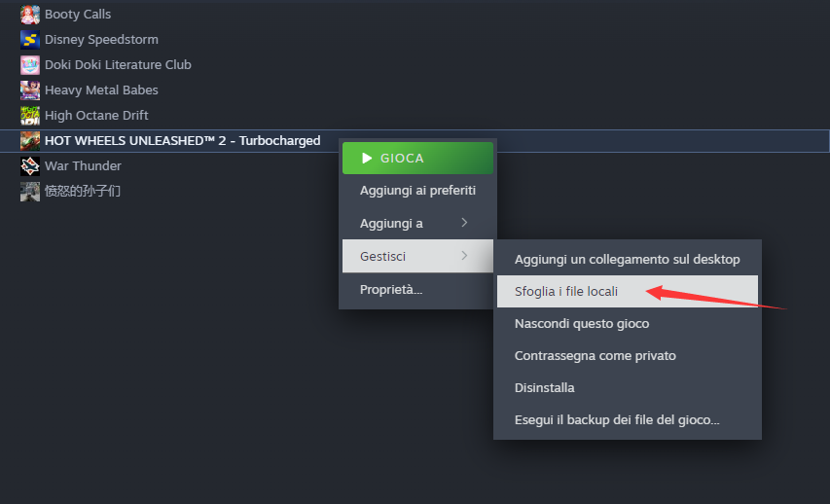Start the game with GIOCA button
Screen dimensions: 830x504
[417, 159]
